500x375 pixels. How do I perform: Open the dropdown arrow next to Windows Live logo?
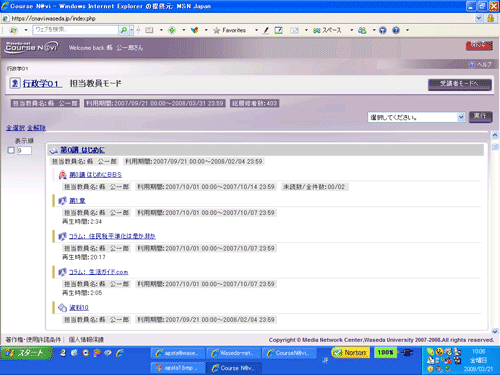[26, 30]
